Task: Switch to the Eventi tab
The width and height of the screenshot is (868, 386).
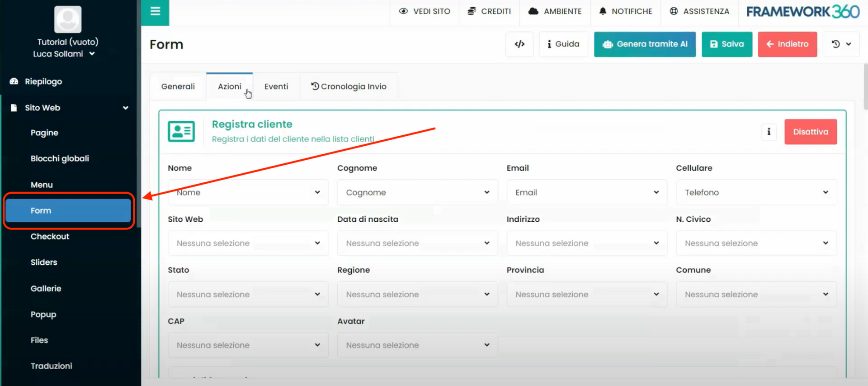Action: (x=276, y=86)
